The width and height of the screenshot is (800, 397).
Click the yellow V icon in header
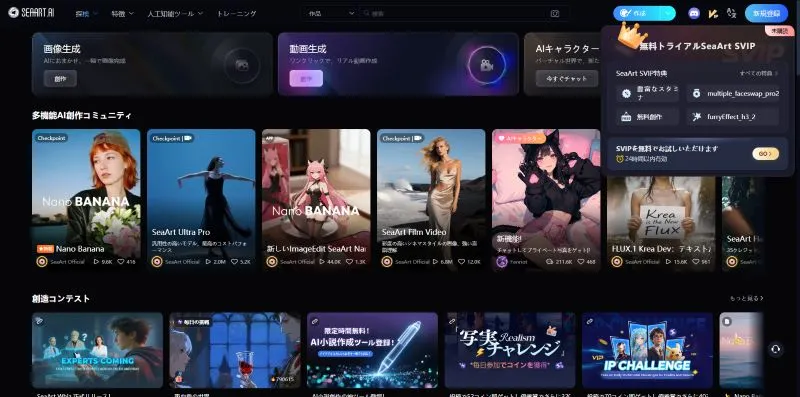click(x=713, y=14)
